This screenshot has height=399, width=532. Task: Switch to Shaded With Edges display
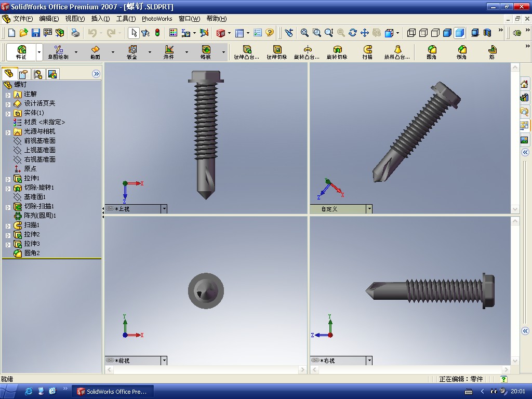[x=447, y=33]
